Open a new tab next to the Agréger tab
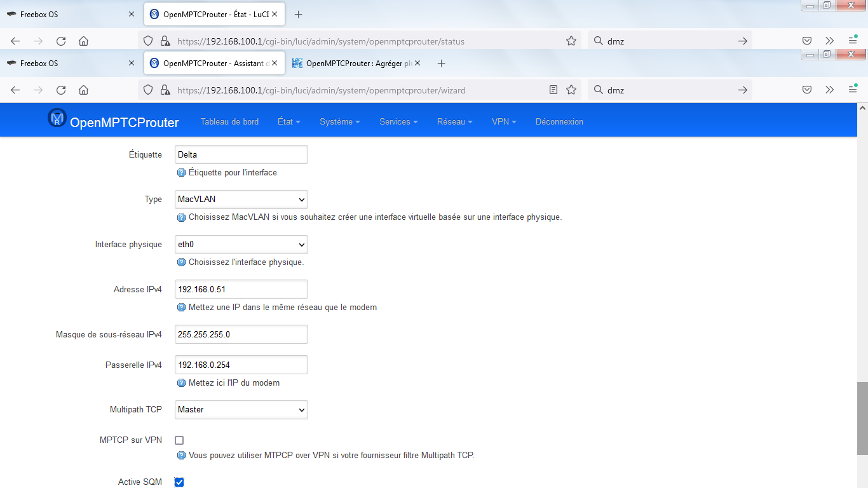The height and width of the screenshot is (488, 868). click(x=442, y=64)
